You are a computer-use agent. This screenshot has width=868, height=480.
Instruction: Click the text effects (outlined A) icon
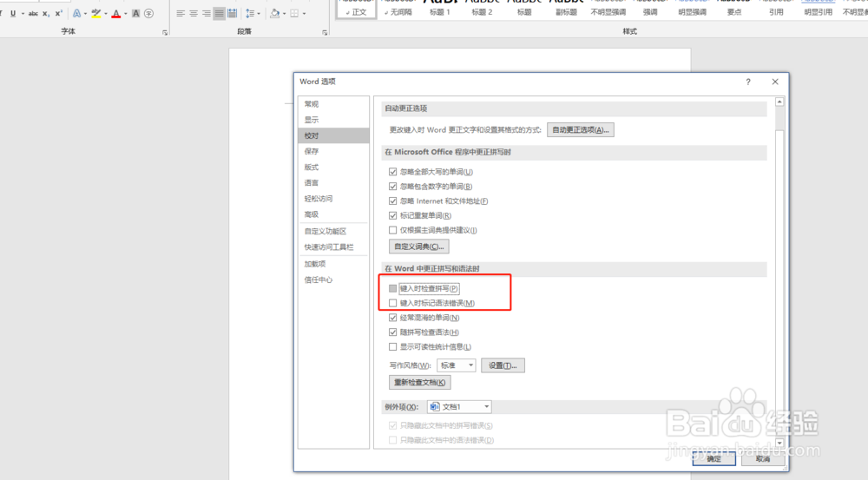tap(76, 13)
